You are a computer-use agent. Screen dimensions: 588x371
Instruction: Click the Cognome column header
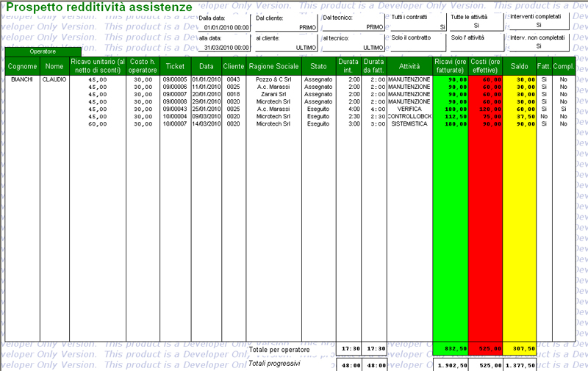tap(23, 66)
